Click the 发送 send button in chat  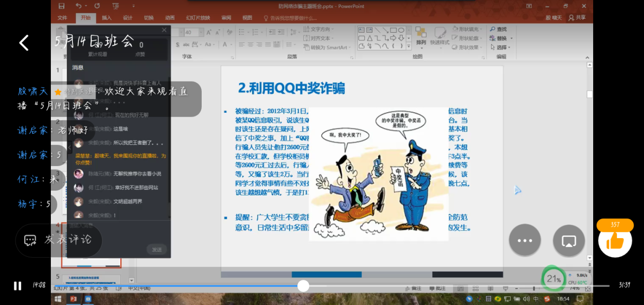click(x=157, y=250)
